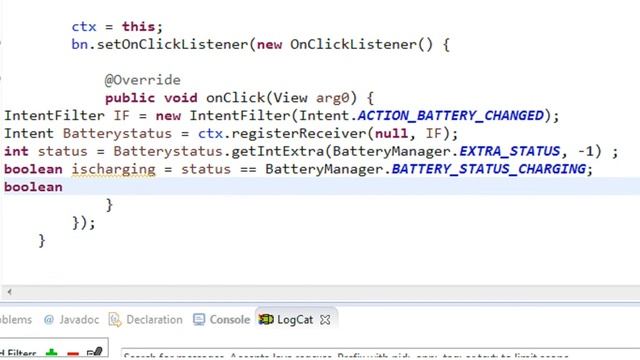Open the partially visible Problems tab

[16, 320]
